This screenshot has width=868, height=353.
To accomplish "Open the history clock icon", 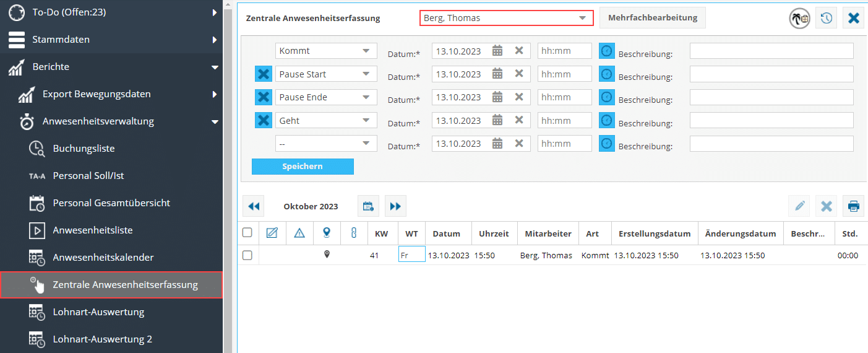I will pyautogui.click(x=826, y=19).
